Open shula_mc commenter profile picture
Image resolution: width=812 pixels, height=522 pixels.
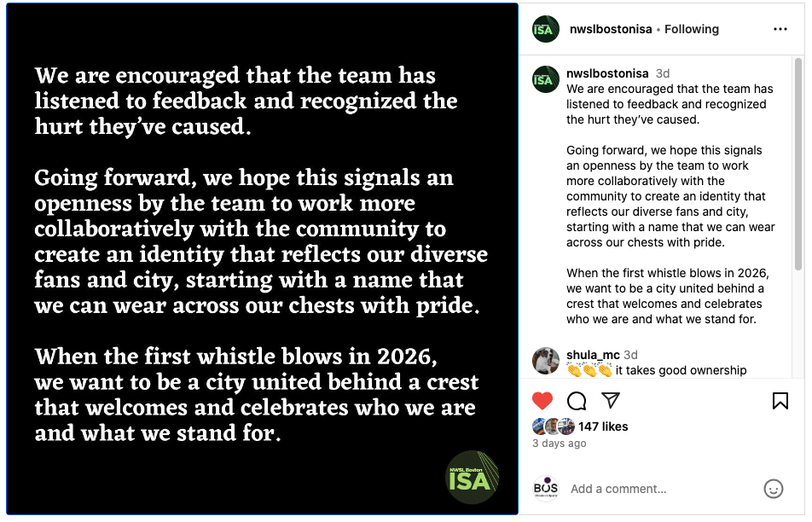pyautogui.click(x=546, y=360)
